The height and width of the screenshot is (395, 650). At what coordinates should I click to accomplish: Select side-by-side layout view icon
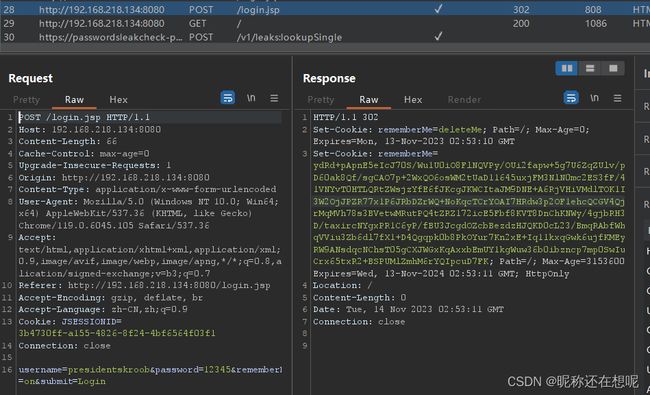pos(567,68)
